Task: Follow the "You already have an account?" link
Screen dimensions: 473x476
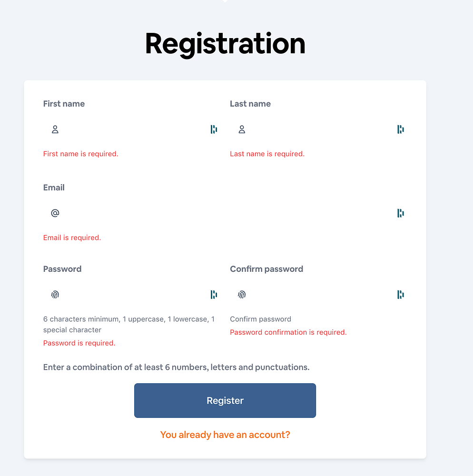Action: [225, 435]
